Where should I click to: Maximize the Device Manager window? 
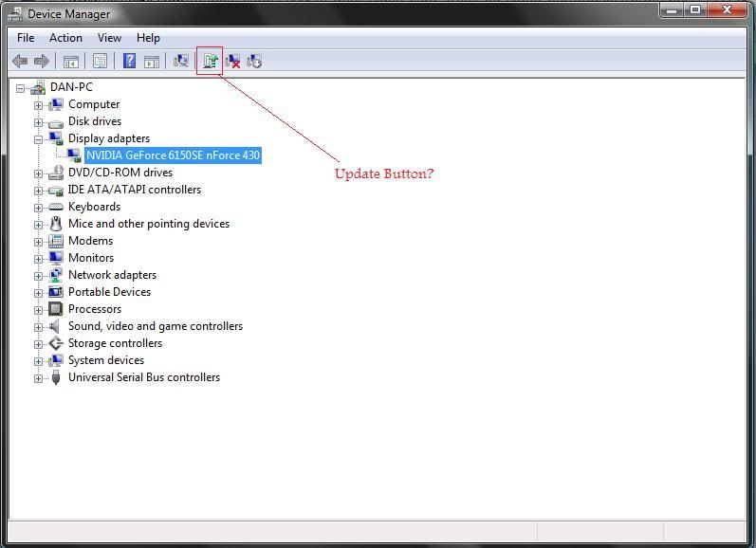[x=695, y=9]
